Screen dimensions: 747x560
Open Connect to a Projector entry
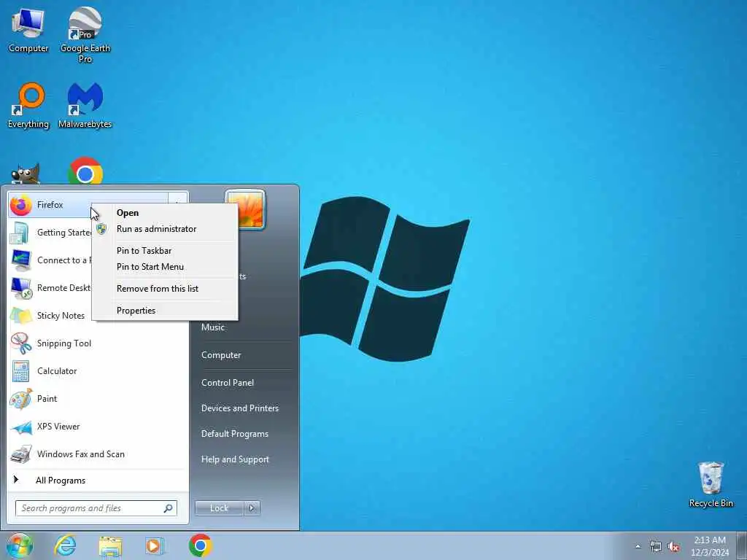coord(50,260)
